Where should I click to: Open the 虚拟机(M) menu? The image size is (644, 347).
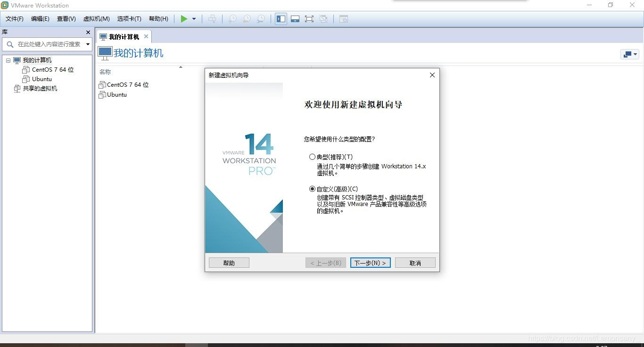click(x=97, y=19)
